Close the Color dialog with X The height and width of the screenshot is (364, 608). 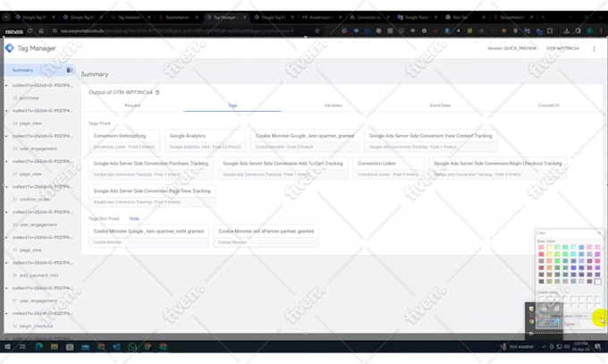[x=599, y=233]
